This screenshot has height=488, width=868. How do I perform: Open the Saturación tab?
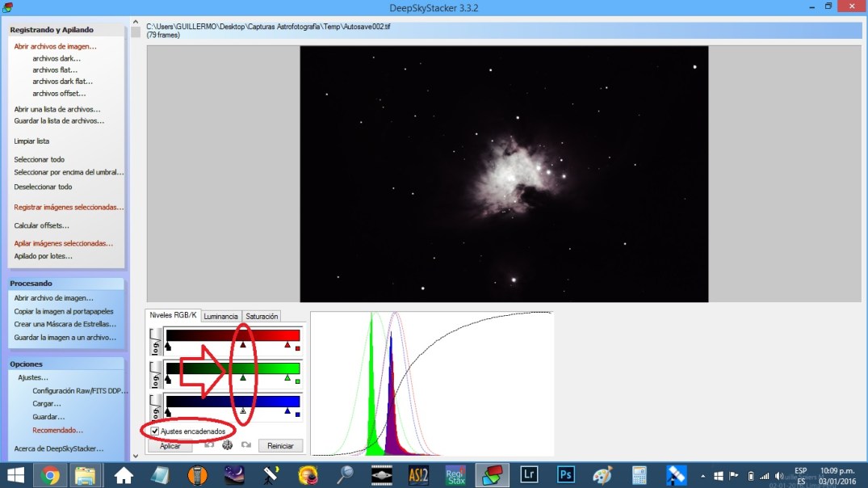tap(261, 316)
